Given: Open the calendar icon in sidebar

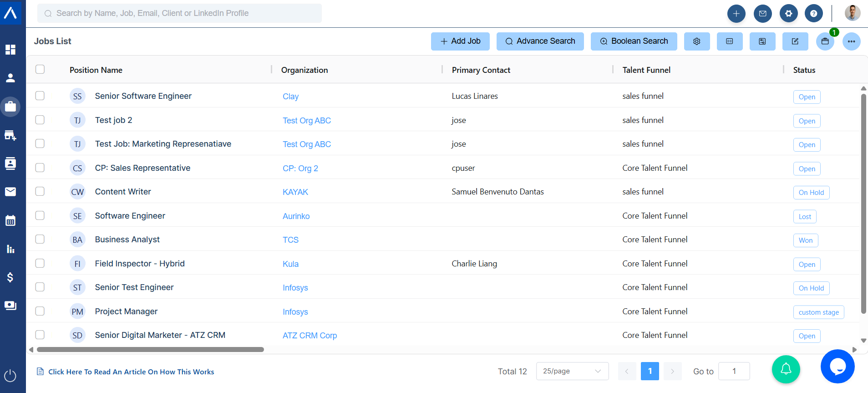Looking at the screenshot, I should (x=10, y=221).
